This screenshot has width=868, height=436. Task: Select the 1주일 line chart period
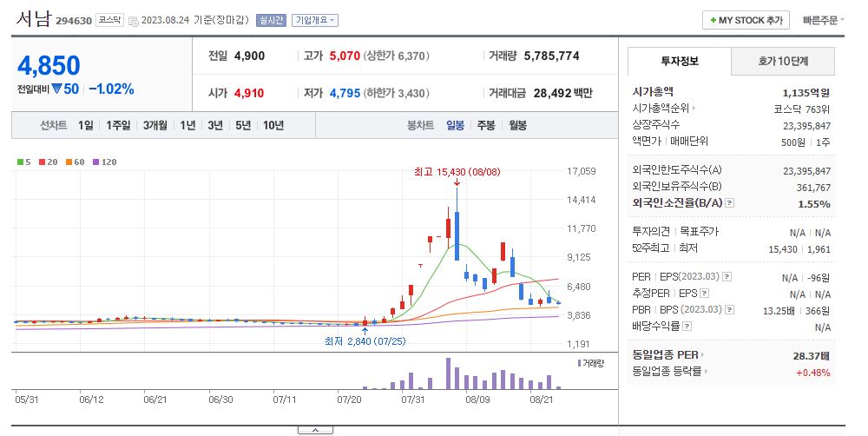click(x=118, y=126)
